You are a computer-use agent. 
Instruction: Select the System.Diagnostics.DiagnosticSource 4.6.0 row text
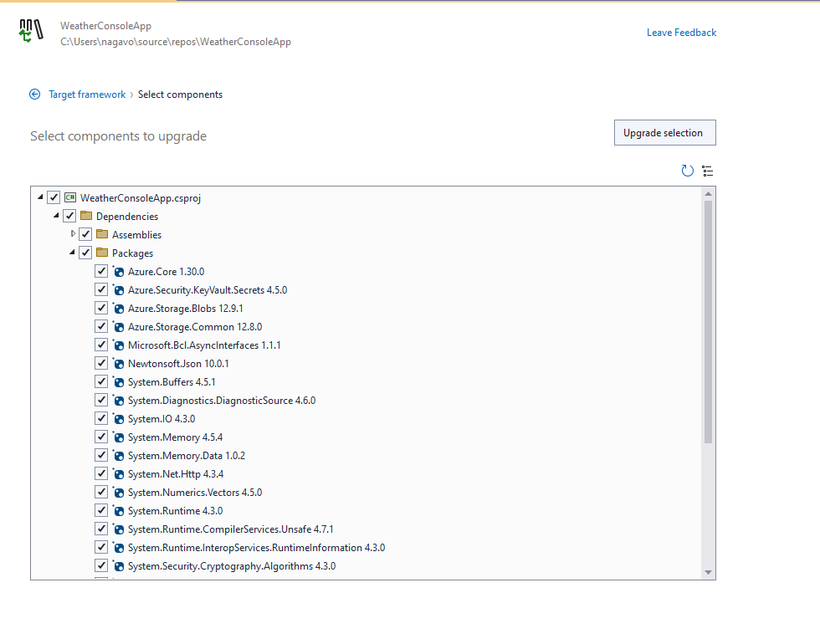point(222,401)
